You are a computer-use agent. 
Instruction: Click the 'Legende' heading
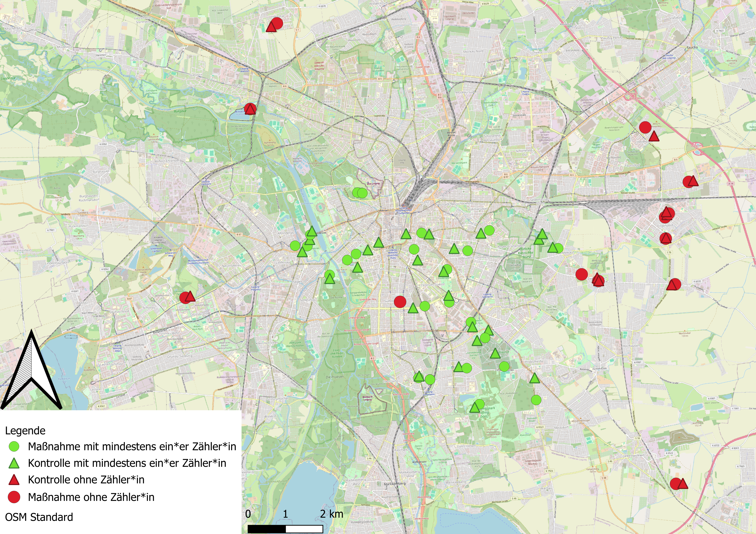(25, 431)
